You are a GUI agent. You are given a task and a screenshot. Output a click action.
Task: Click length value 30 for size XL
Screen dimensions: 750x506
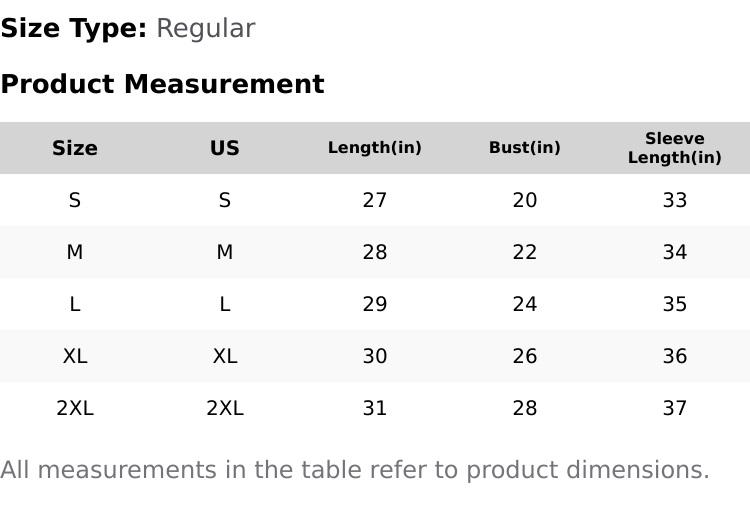point(375,356)
